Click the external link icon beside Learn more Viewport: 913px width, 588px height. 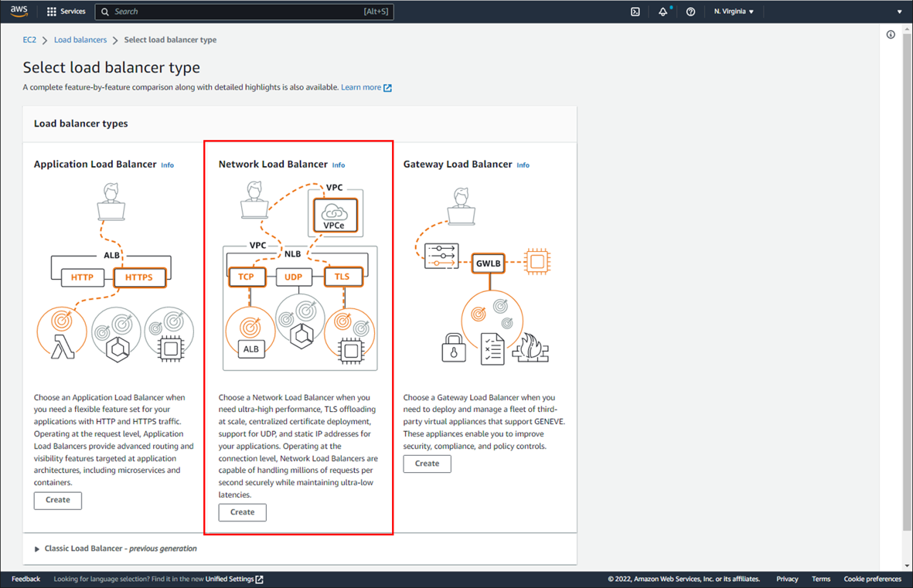(x=387, y=87)
